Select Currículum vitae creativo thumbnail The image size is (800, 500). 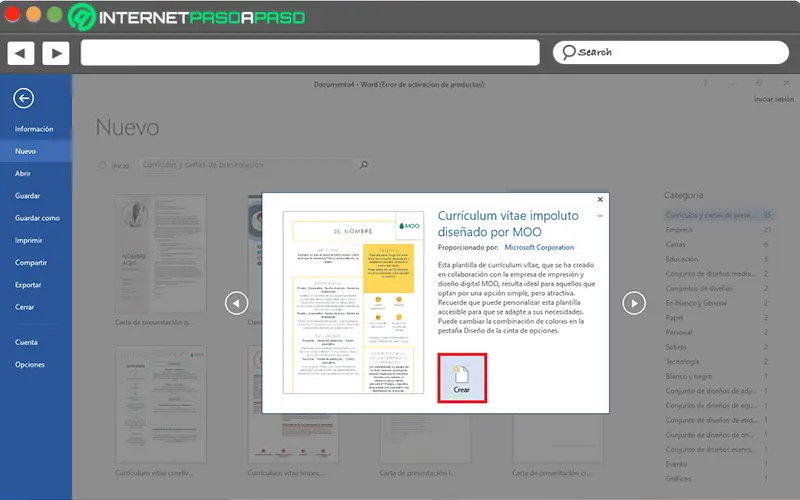coord(161,404)
